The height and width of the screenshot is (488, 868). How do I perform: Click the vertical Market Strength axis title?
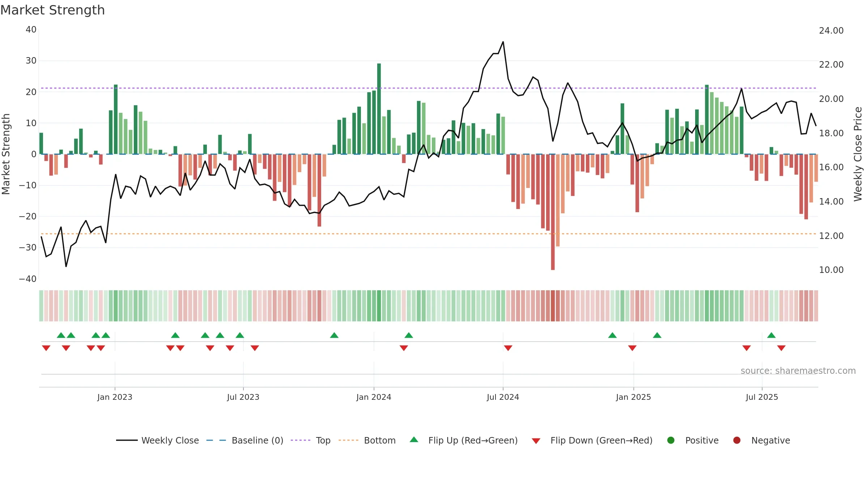coord(6,154)
